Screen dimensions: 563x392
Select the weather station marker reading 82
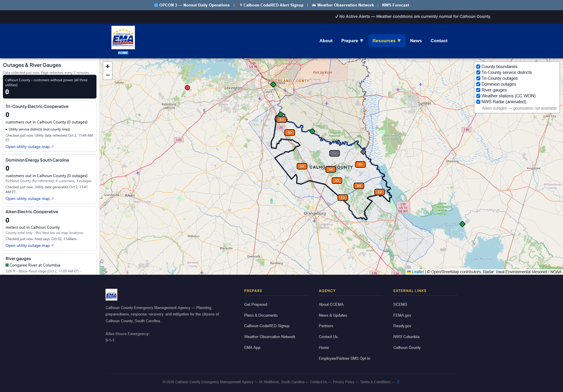tap(380, 192)
